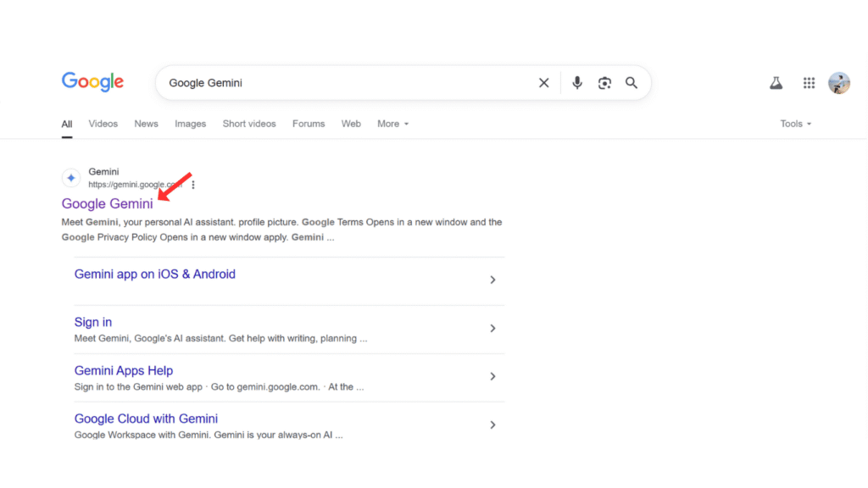Expand chevron on the Sign in row
The image size is (868, 488).
tap(492, 329)
